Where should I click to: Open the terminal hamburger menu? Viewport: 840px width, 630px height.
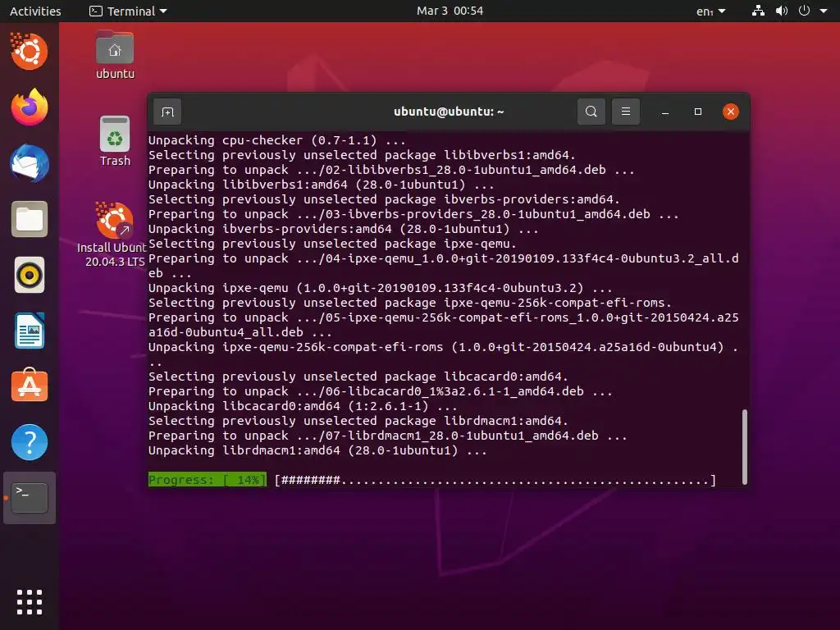point(625,112)
